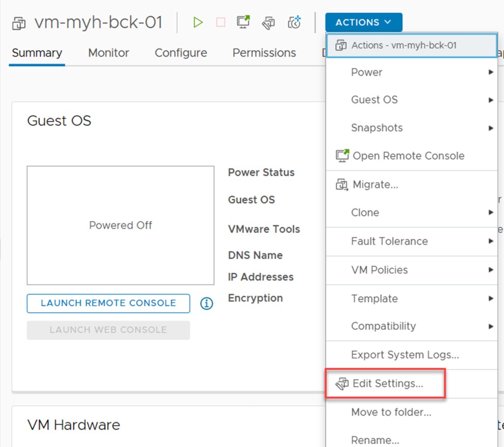This screenshot has width=504, height=447.
Task: Click the green Power On play icon
Action: [198, 23]
